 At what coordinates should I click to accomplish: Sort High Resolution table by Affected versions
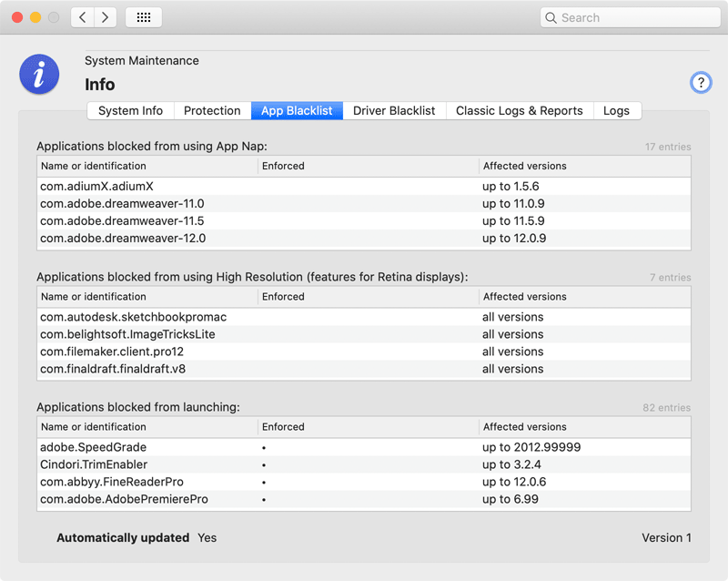(585, 297)
